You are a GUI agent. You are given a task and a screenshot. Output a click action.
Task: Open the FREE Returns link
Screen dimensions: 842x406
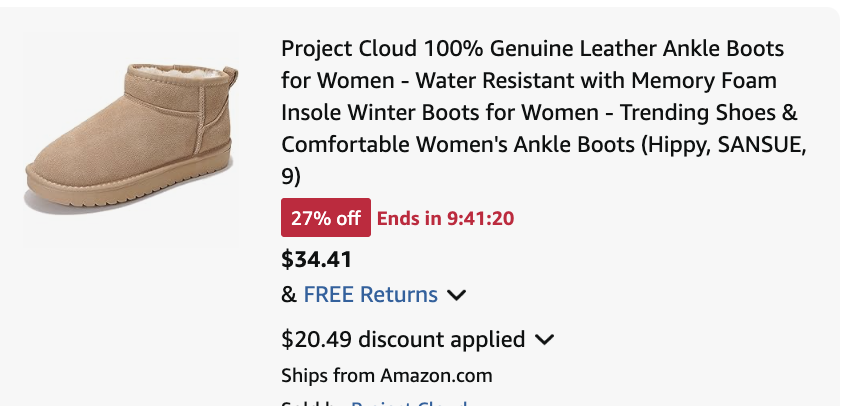[370, 295]
